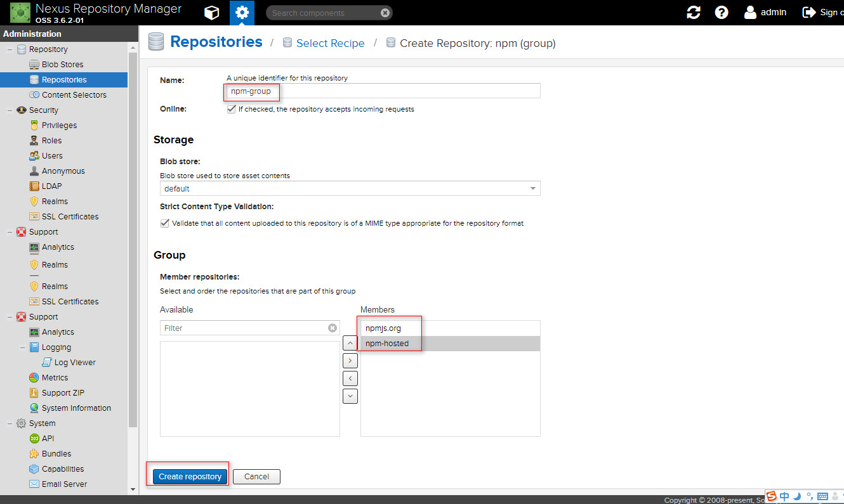Click the Privileges icon in sidebar
The image size is (844, 504).
(34, 126)
